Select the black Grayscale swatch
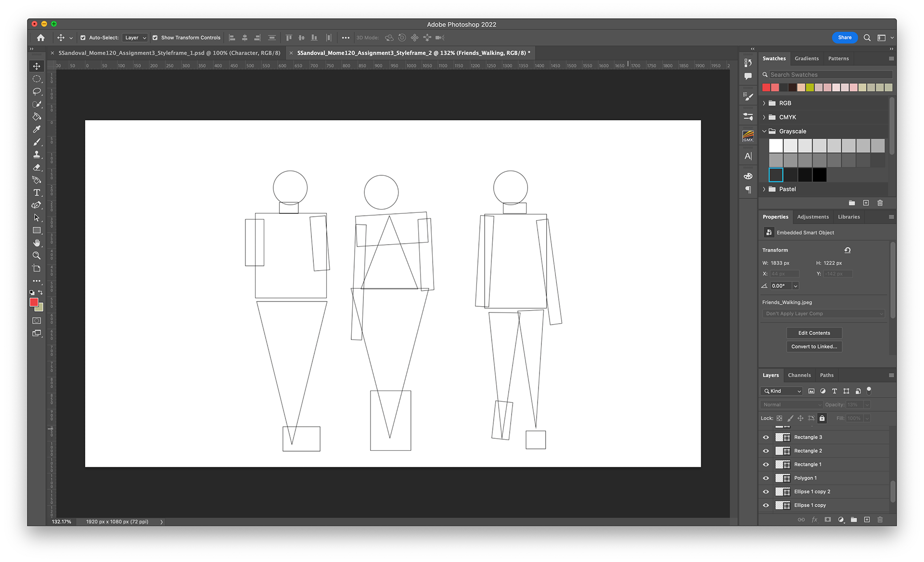This screenshot has width=924, height=562. pyautogui.click(x=819, y=175)
